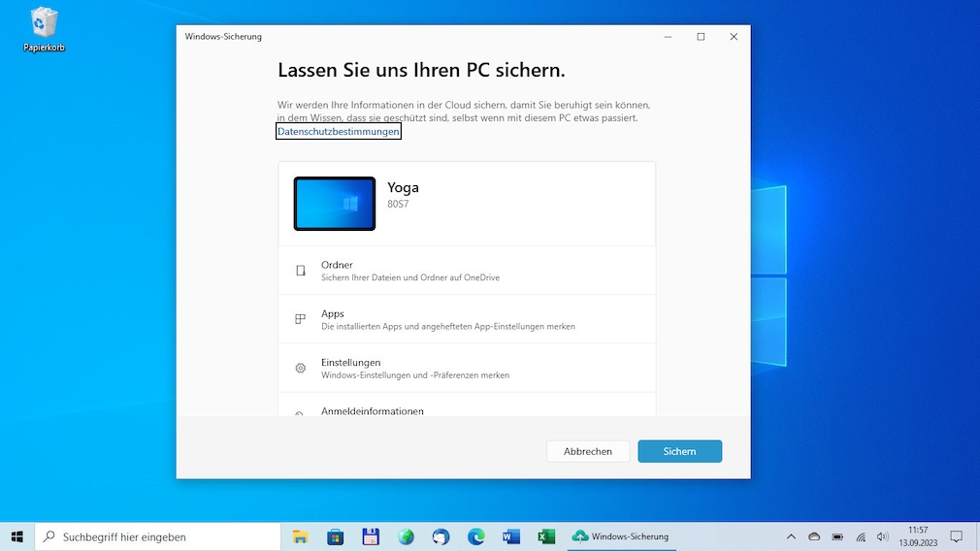Click the Yoga device thumbnail image
Viewport: 980px width, 551px height.
(x=335, y=204)
